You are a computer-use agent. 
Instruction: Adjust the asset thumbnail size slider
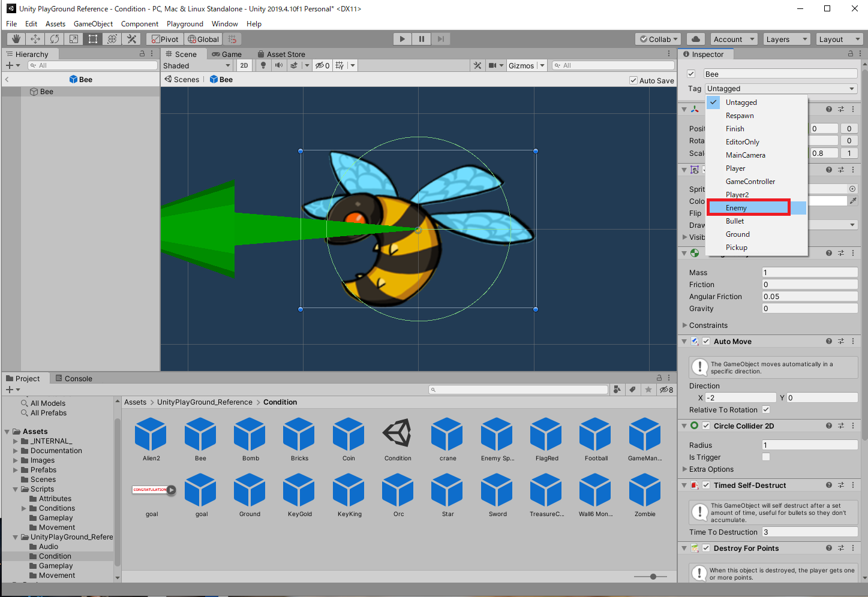(653, 577)
